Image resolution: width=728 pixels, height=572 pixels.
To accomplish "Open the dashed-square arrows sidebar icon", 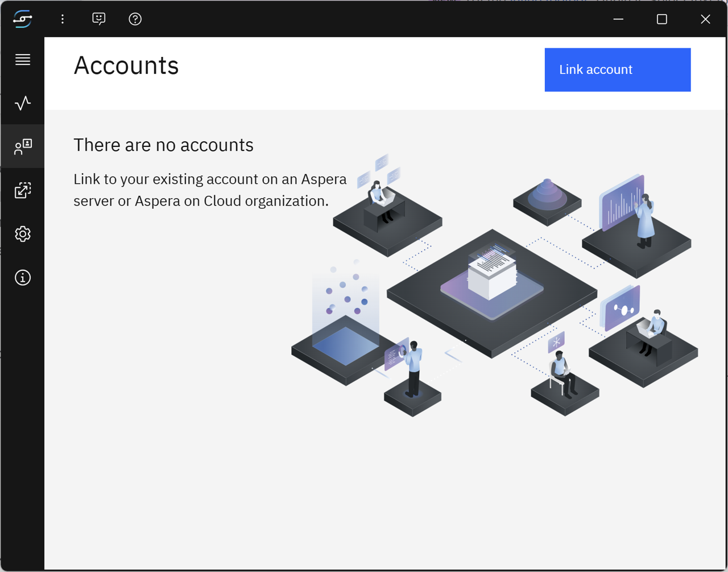I will point(23,190).
